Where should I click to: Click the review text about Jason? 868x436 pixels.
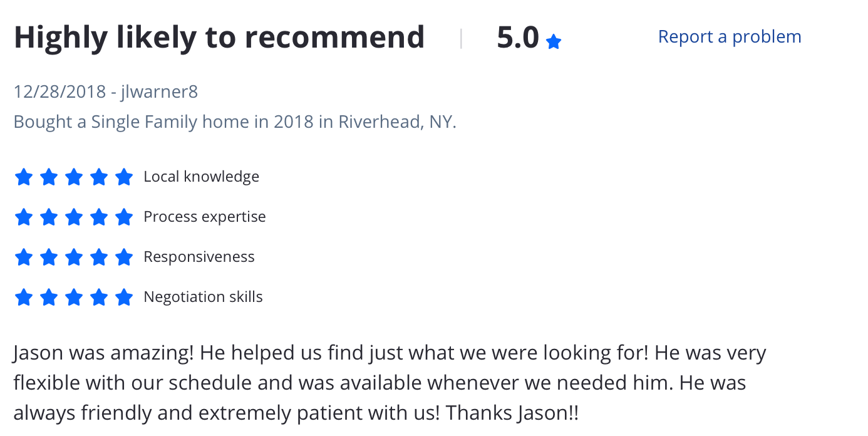pos(389,383)
